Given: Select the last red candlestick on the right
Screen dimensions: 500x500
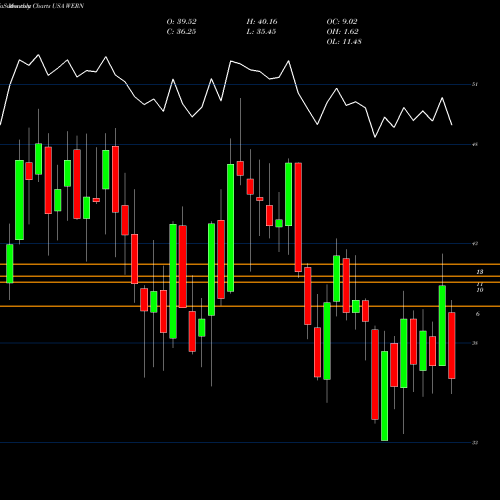Looking at the screenshot, I should click(x=452, y=345).
